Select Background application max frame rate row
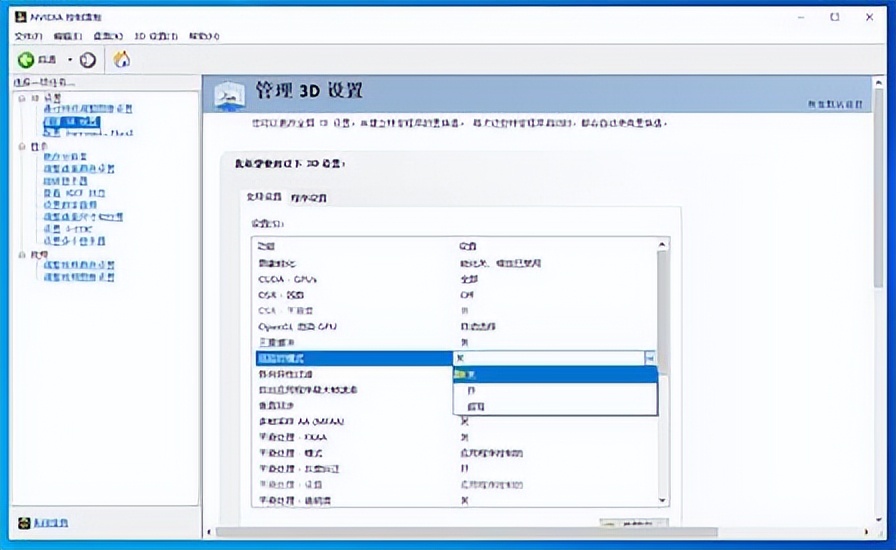 (354, 390)
